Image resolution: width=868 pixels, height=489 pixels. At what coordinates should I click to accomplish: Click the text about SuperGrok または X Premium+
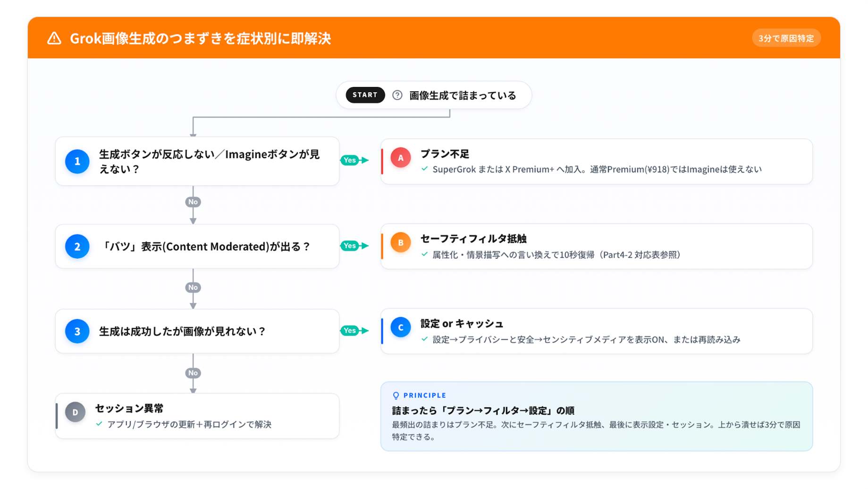(597, 169)
